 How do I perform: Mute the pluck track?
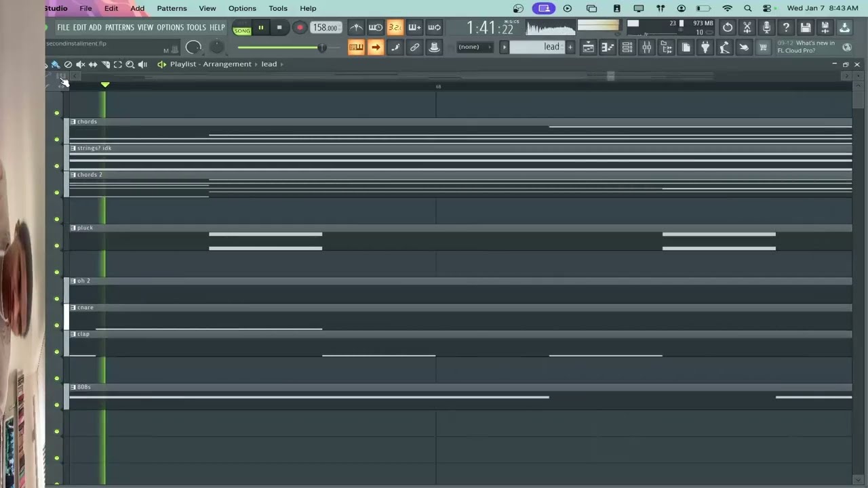(57, 245)
